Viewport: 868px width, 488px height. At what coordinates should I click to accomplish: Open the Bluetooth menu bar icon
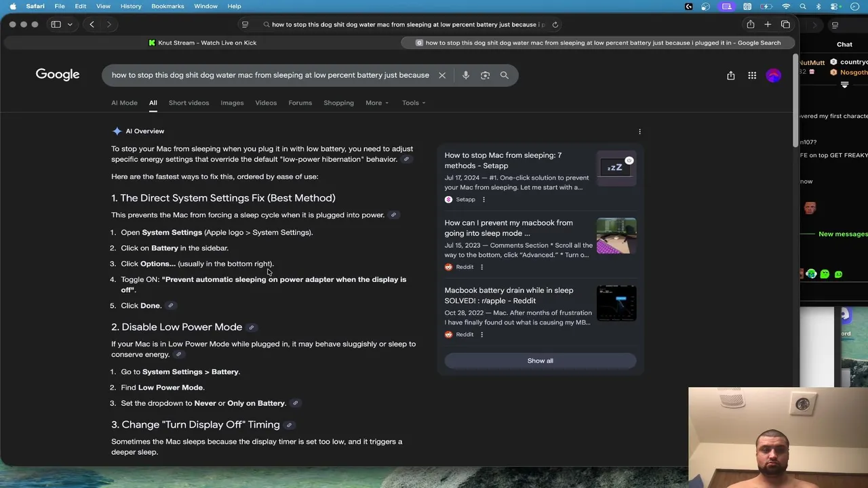tap(818, 6)
